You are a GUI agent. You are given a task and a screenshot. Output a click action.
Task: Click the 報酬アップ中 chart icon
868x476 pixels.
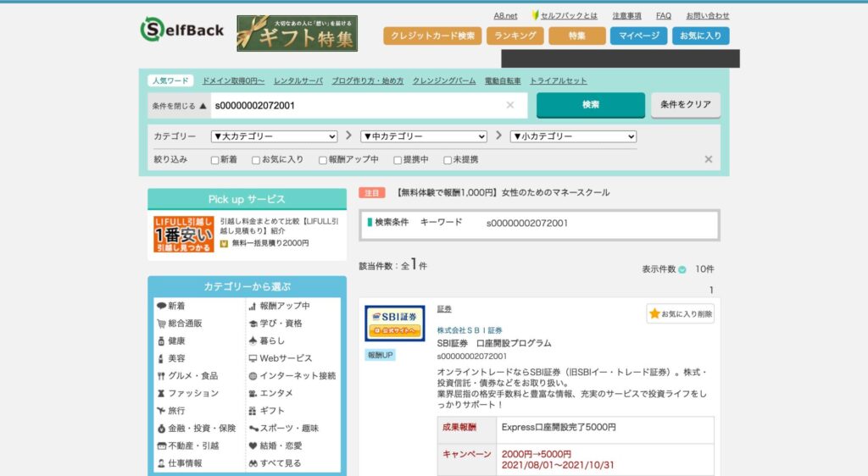pyautogui.click(x=253, y=306)
